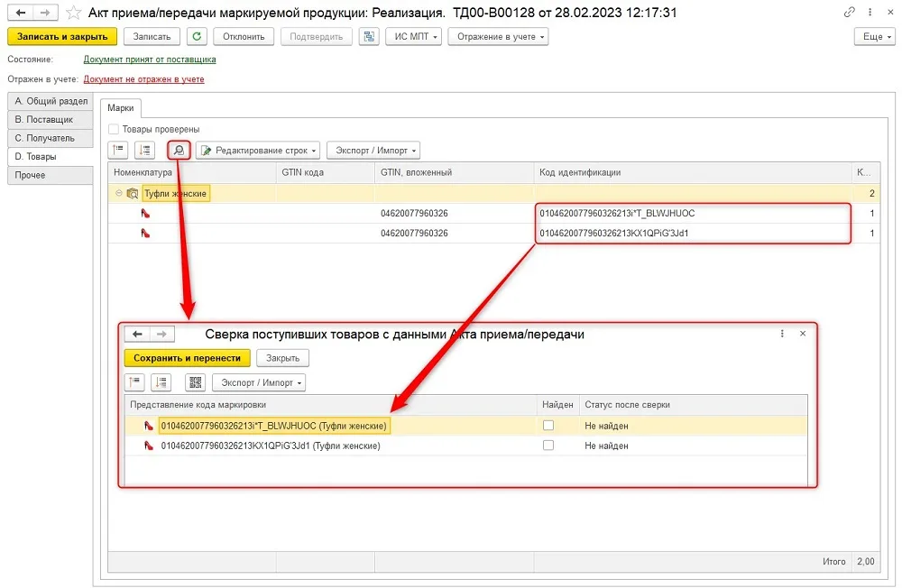Open the main window's three-dot options menu
Viewport: 902px width, 588px height.
(870, 12)
